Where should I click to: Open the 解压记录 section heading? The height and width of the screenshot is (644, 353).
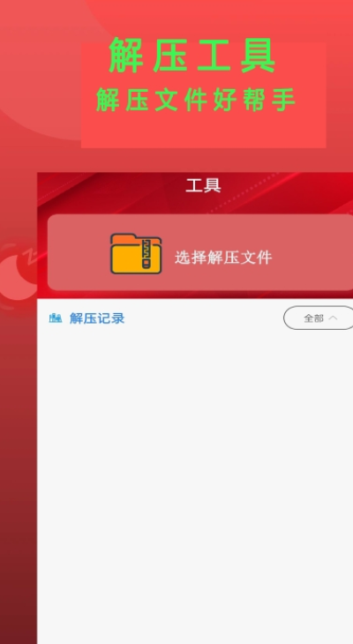[x=97, y=318]
